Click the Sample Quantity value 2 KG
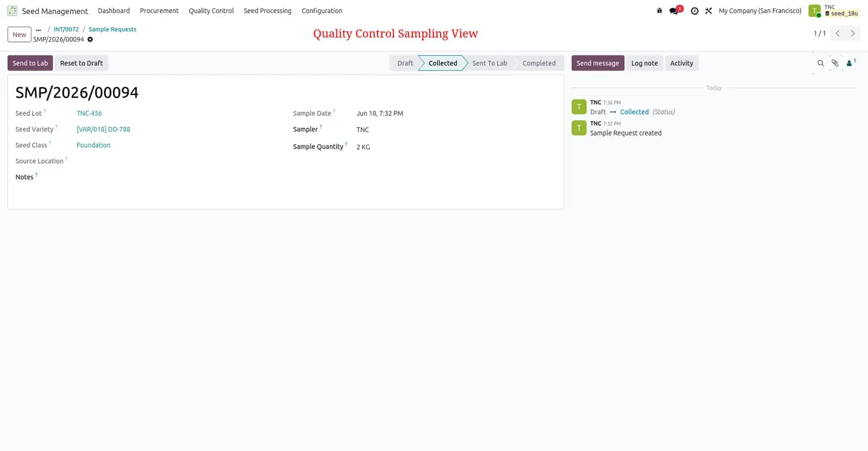This screenshot has height=451, width=868. (363, 147)
